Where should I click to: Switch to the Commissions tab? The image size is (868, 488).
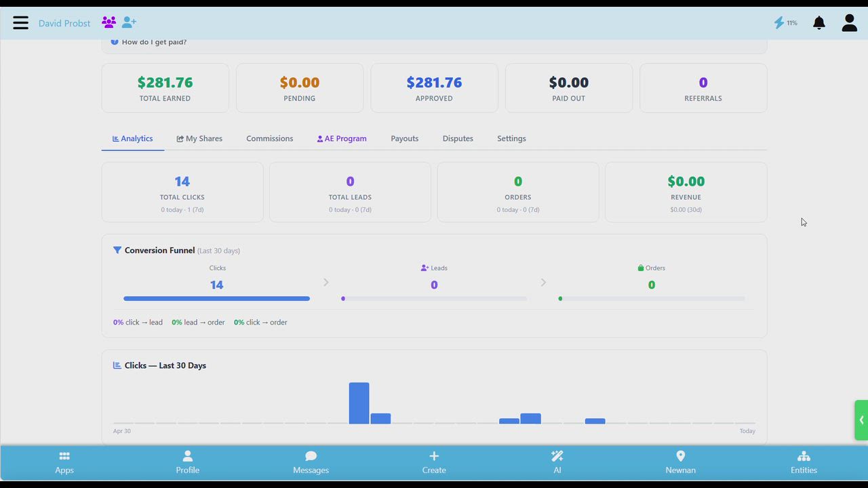[x=270, y=138]
